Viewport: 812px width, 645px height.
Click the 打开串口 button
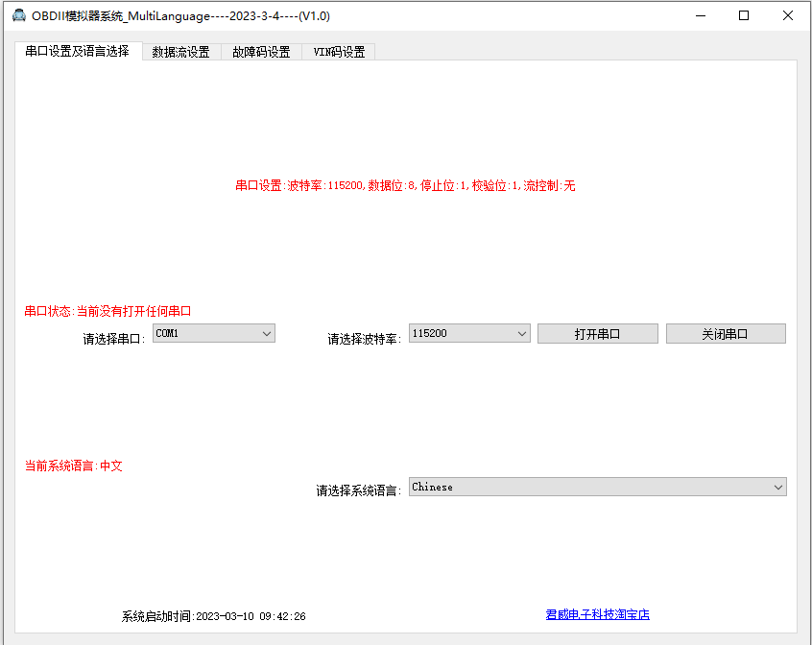click(x=597, y=333)
